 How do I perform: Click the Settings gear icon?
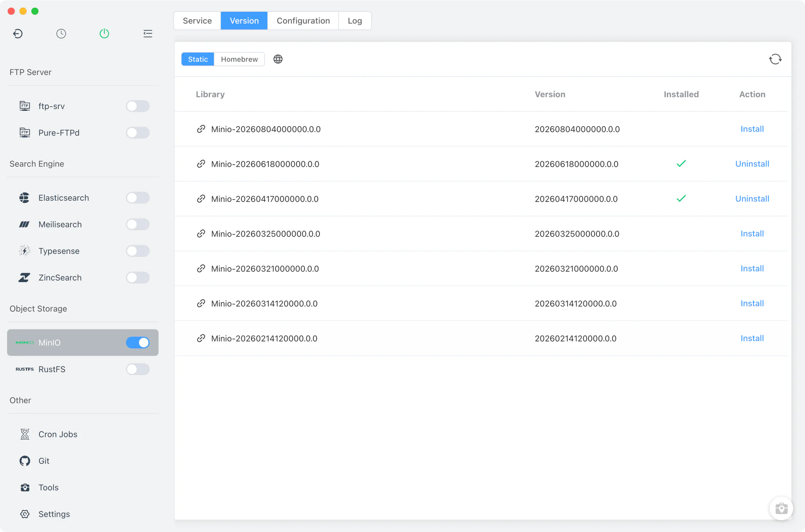coord(25,514)
